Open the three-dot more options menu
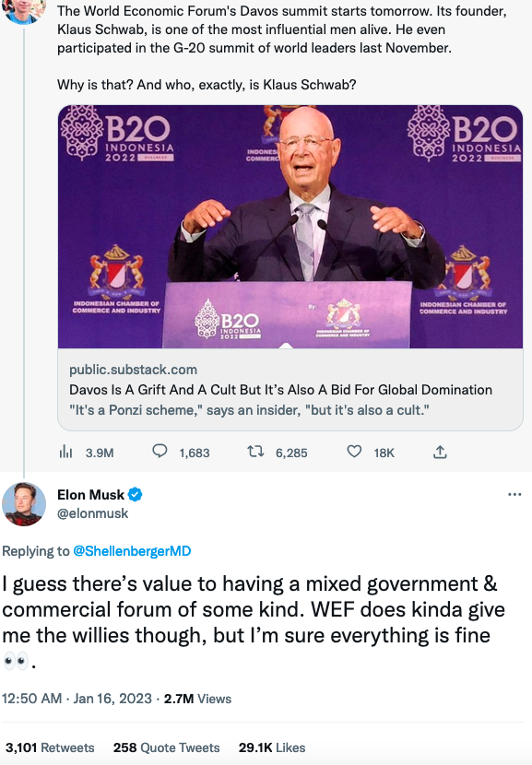The width and height of the screenshot is (532, 765). pyautogui.click(x=514, y=495)
